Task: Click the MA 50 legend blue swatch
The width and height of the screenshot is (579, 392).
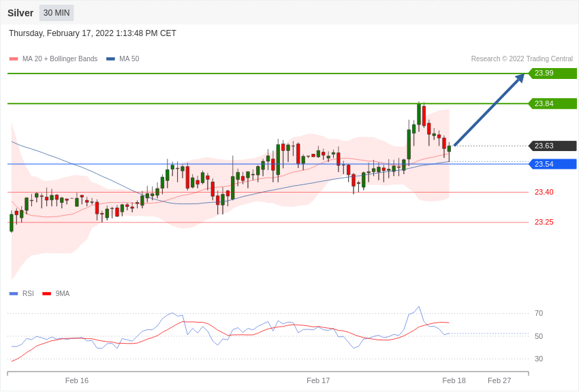Action: click(110, 59)
